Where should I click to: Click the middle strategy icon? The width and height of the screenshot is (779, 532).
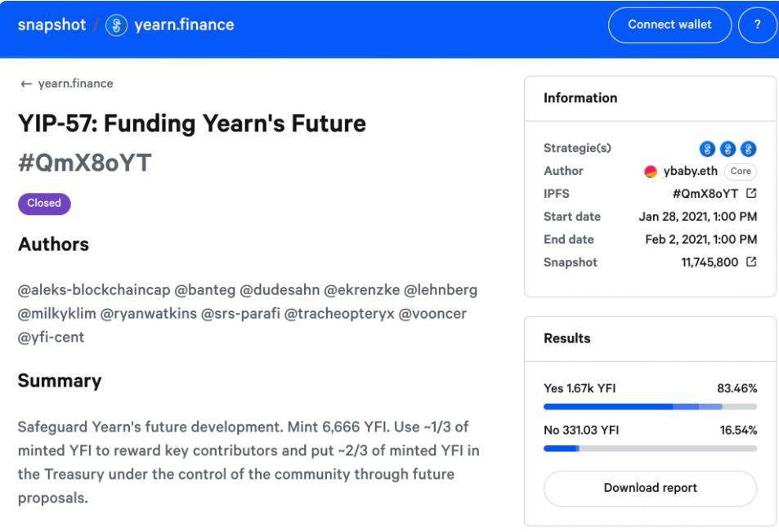tap(728, 149)
